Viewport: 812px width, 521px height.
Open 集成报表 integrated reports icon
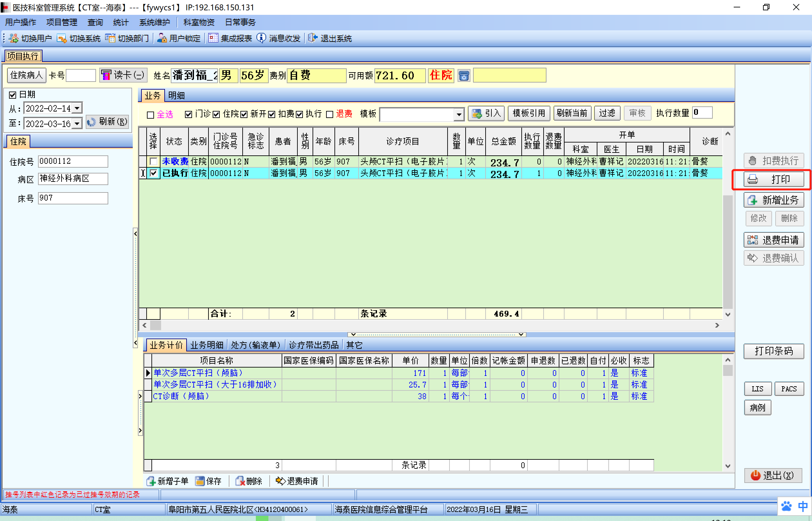coord(213,38)
